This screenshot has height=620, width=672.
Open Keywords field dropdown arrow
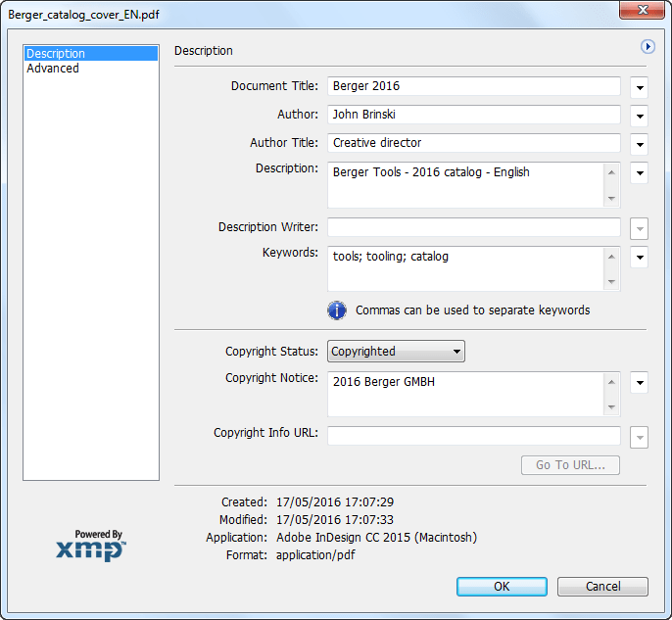tap(639, 257)
